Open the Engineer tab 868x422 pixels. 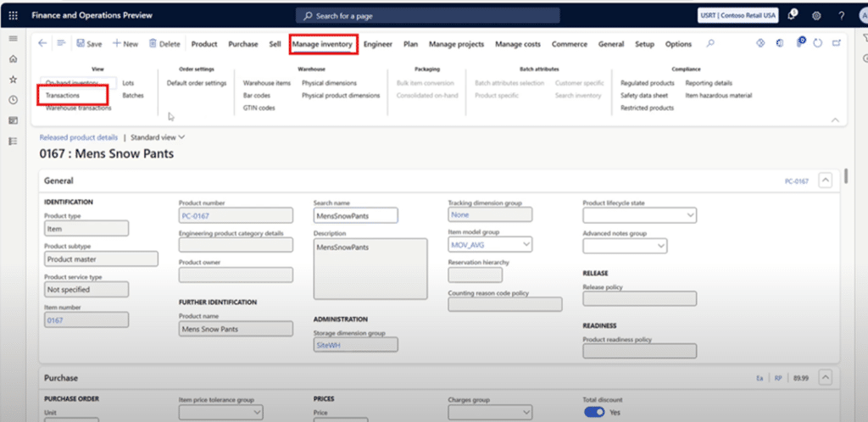point(378,44)
